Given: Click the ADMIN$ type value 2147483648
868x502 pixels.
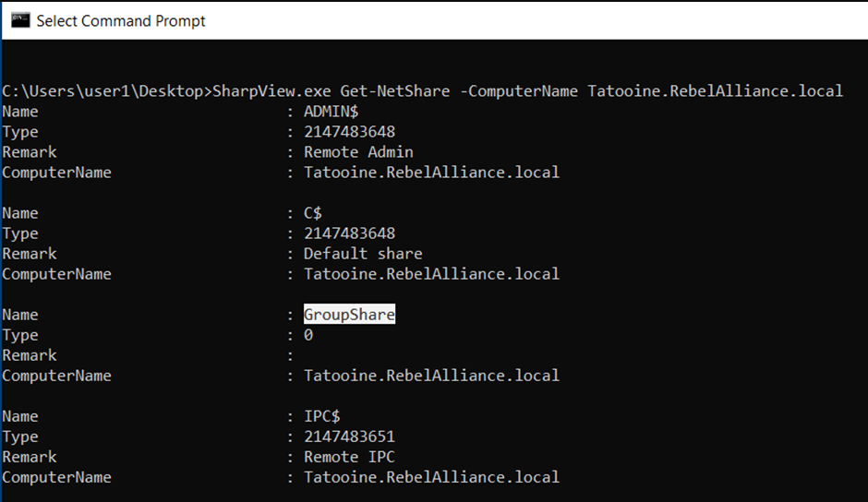Looking at the screenshot, I should (349, 132).
